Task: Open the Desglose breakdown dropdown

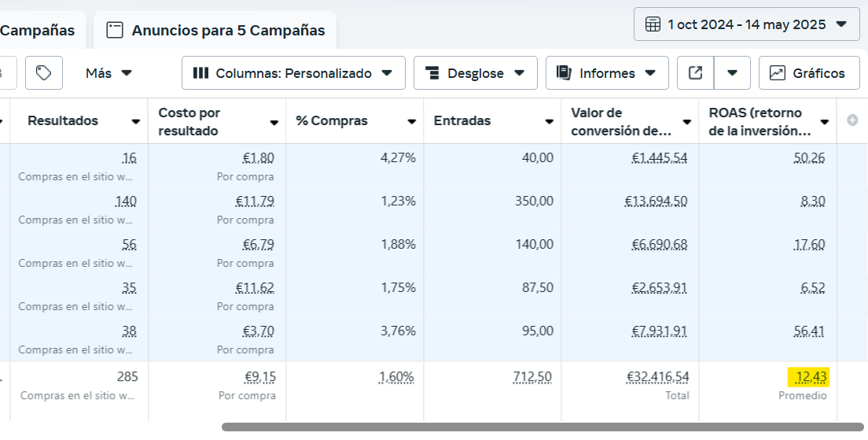Action: (475, 73)
